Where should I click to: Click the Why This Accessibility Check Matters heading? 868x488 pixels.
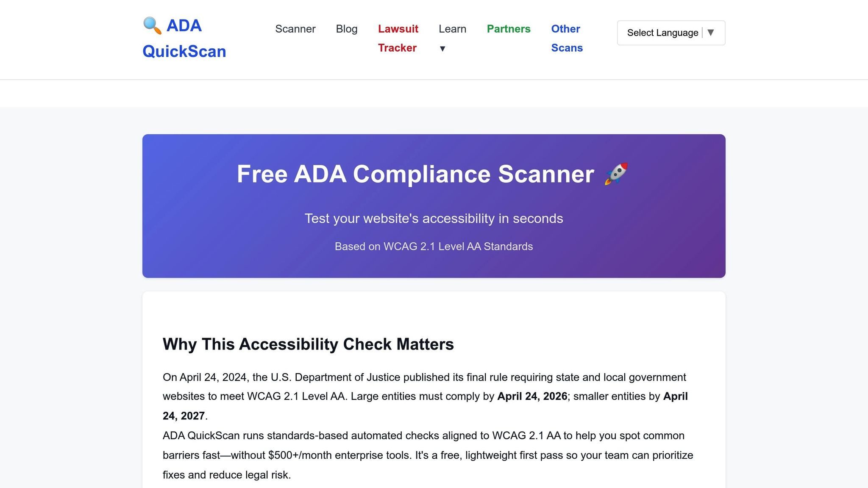(x=308, y=344)
